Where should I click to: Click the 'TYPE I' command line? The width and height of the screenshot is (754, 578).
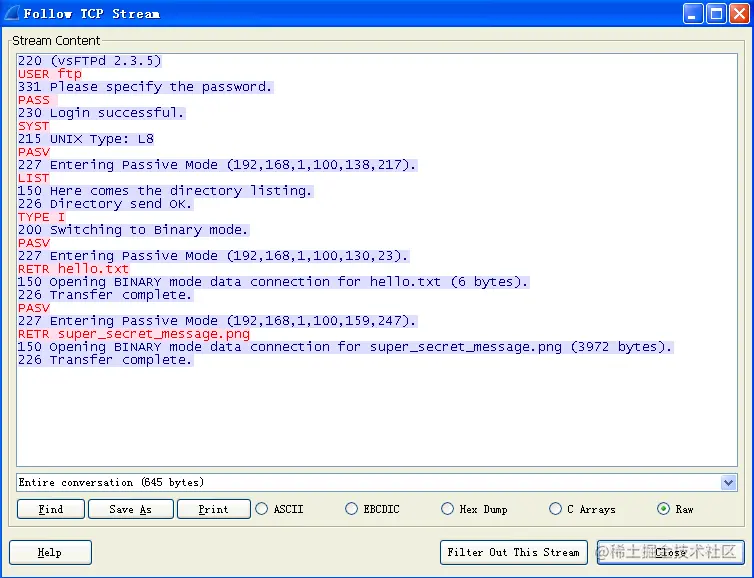[x=41, y=216]
